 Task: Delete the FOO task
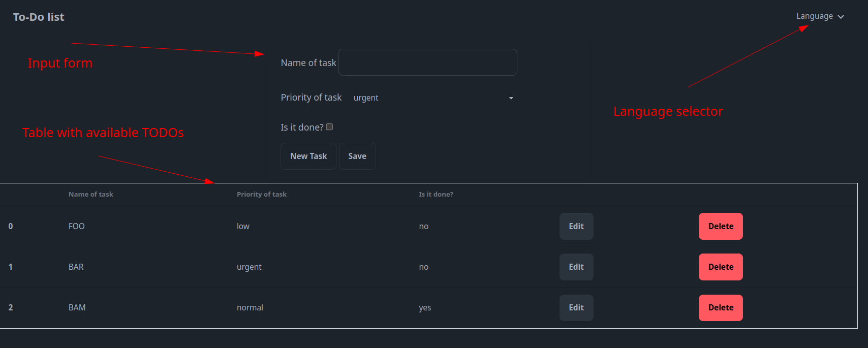(721, 226)
